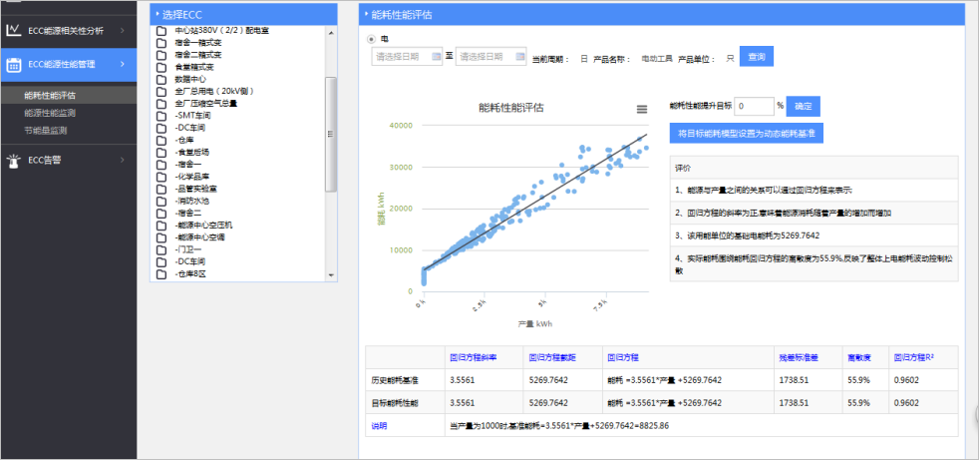Open the chart hamburger menu icon
980x461 pixels.
642,109
